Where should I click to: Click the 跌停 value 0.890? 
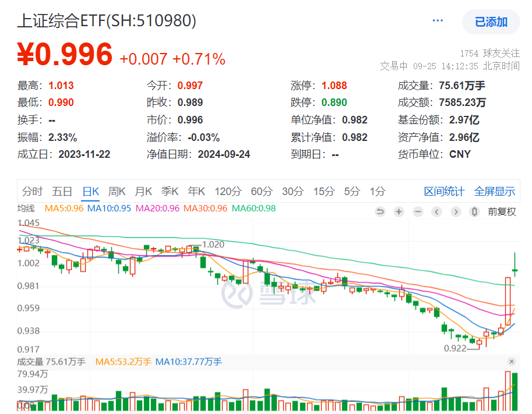pyautogui.click(x=334, y=102)
